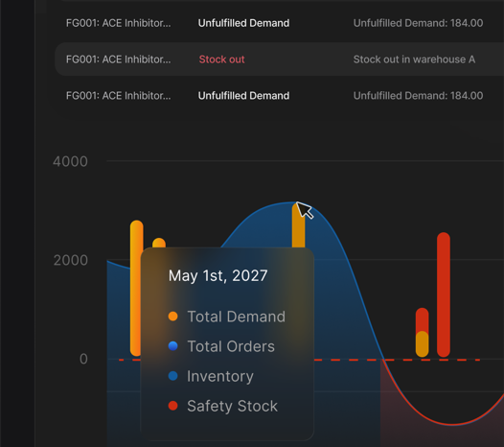Screen dimensions: 504x447
Task: Click the blue Inventory legend dot
Action: tap(172, 376)
